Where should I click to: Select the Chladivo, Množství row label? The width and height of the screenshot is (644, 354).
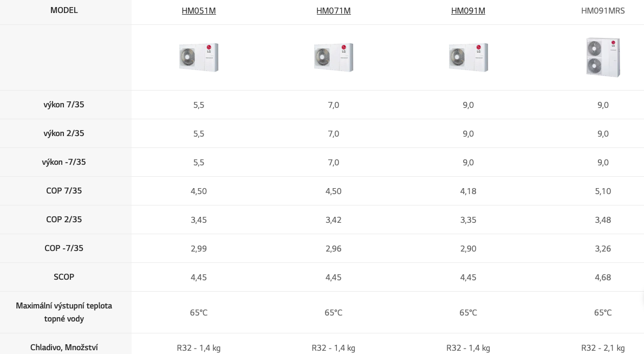[x=64, y=347]
